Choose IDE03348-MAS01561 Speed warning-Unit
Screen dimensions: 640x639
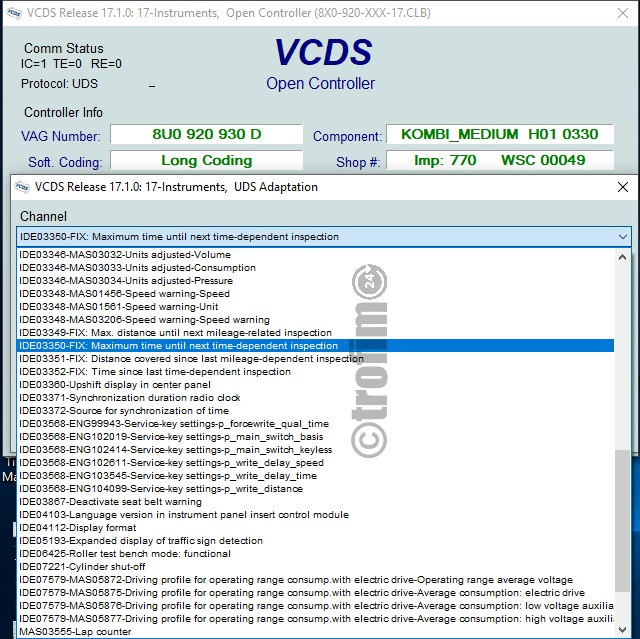[x=316, y=307]
